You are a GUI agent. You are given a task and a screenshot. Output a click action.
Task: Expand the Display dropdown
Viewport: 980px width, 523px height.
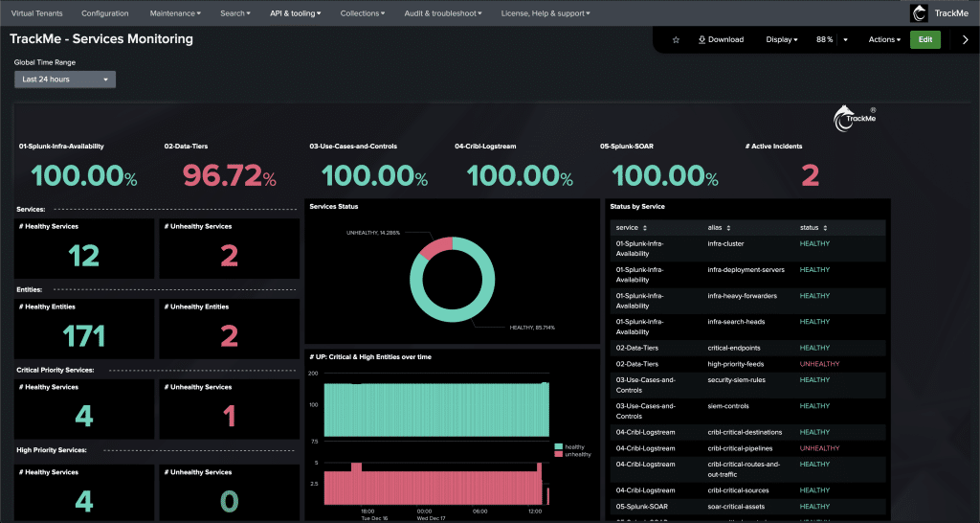coord(782,40)
